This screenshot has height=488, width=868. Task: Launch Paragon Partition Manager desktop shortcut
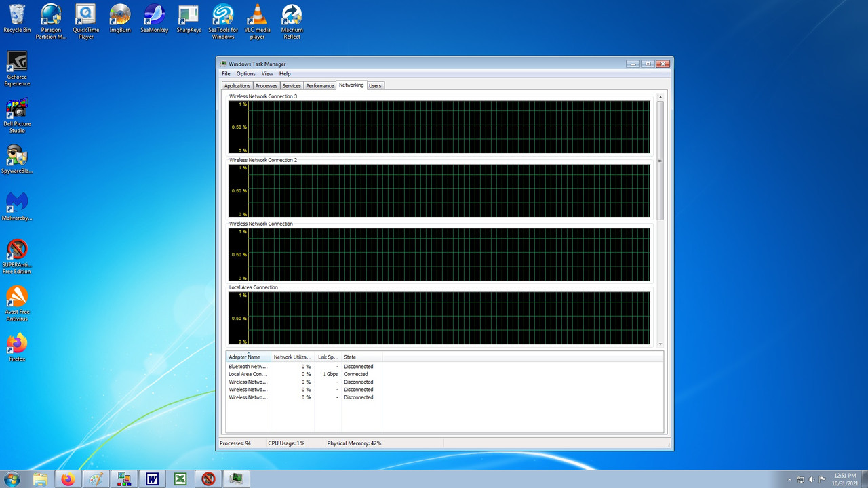(x=52, y=21)
